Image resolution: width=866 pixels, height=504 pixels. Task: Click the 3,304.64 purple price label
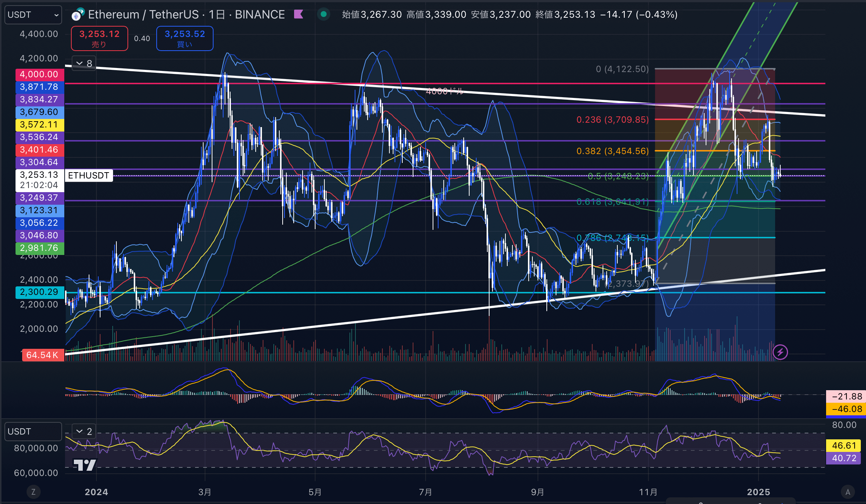pyautogui.click(x=40, y=162)
